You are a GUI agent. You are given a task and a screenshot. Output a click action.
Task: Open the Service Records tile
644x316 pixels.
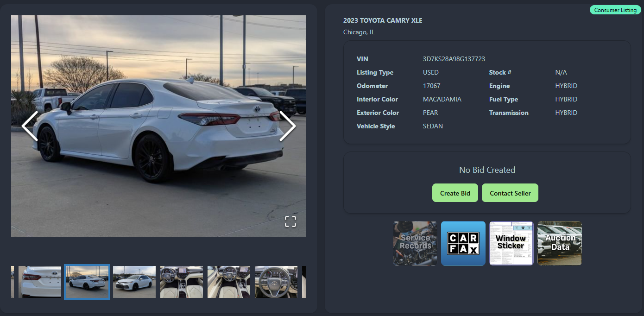click(415, 243)
